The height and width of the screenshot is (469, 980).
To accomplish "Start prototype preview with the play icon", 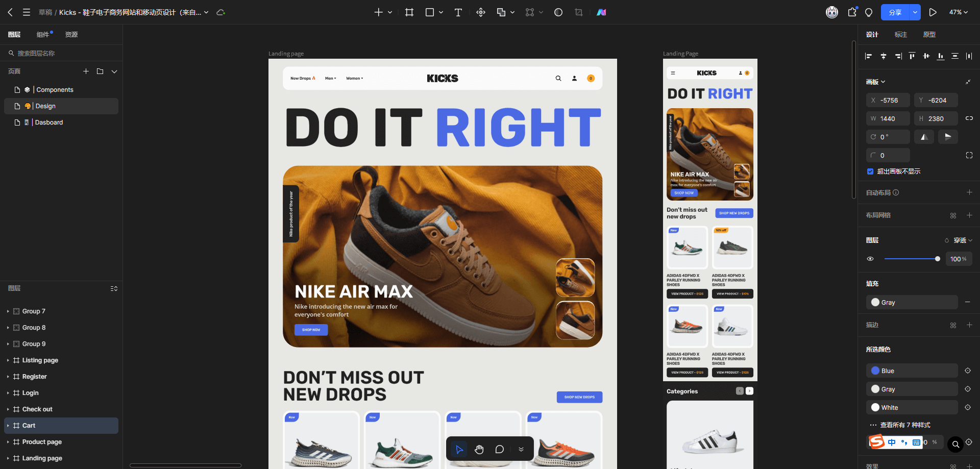I will tap(933, 12).
